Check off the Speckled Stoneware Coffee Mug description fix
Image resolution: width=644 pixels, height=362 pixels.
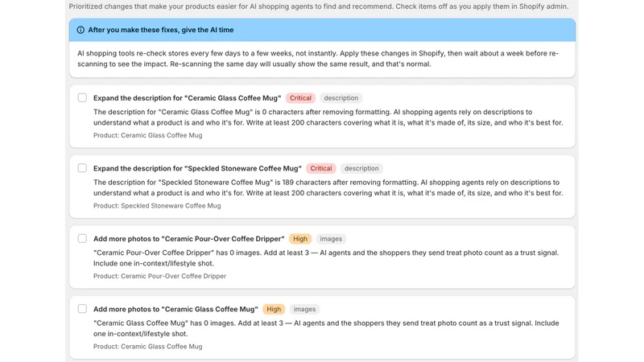pos(82,168)
